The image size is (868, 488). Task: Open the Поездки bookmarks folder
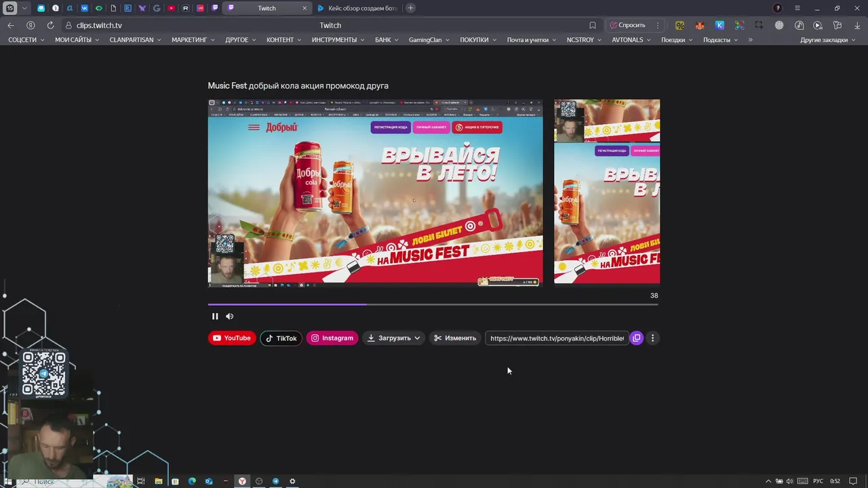677,40
